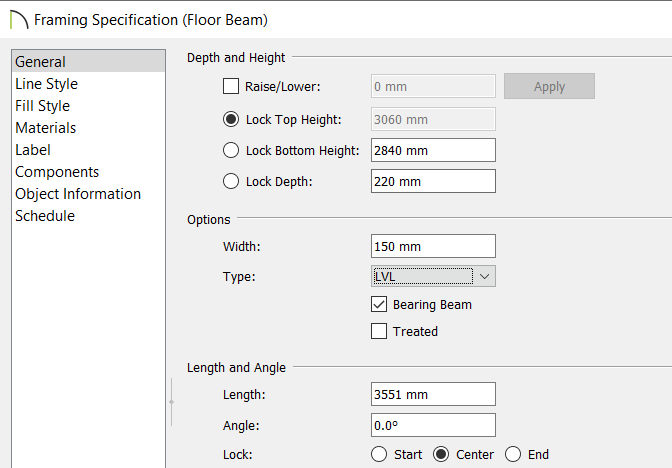This screenshot has height=468, width=672.
Task: Open the Line Style panel
Action: coord(88,84)
